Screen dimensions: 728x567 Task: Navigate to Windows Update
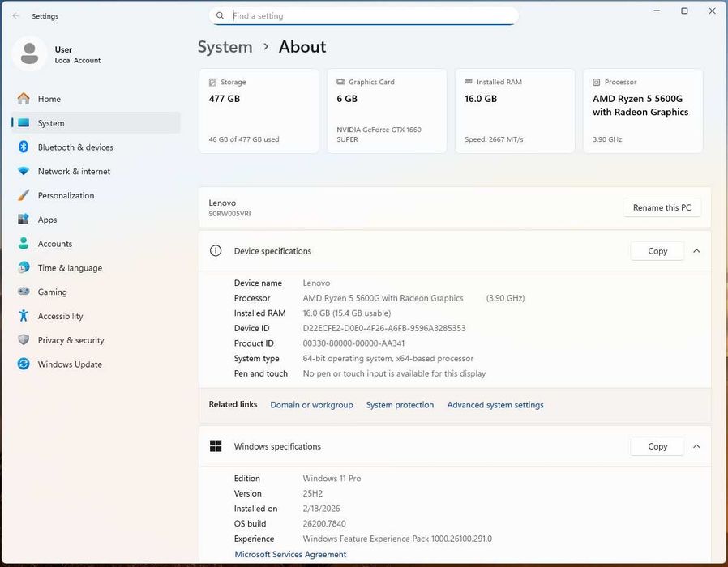click(96, 364)
